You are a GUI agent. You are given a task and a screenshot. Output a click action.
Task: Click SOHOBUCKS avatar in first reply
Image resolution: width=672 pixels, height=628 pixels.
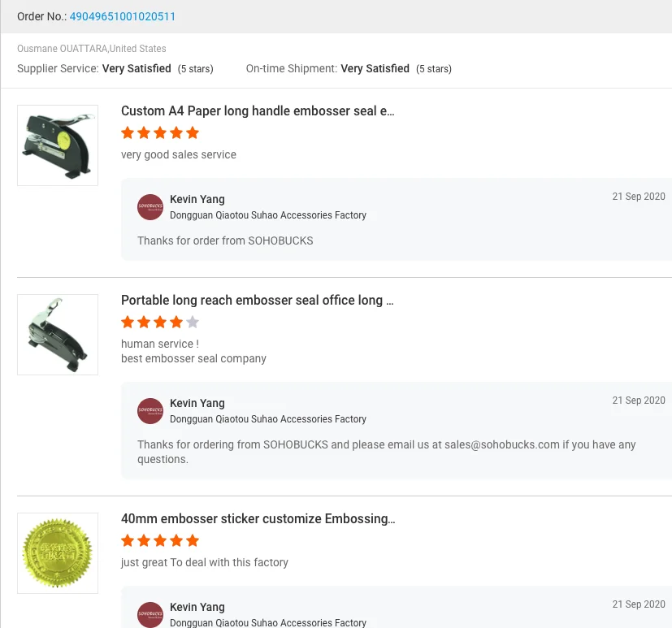click(150, 207)
